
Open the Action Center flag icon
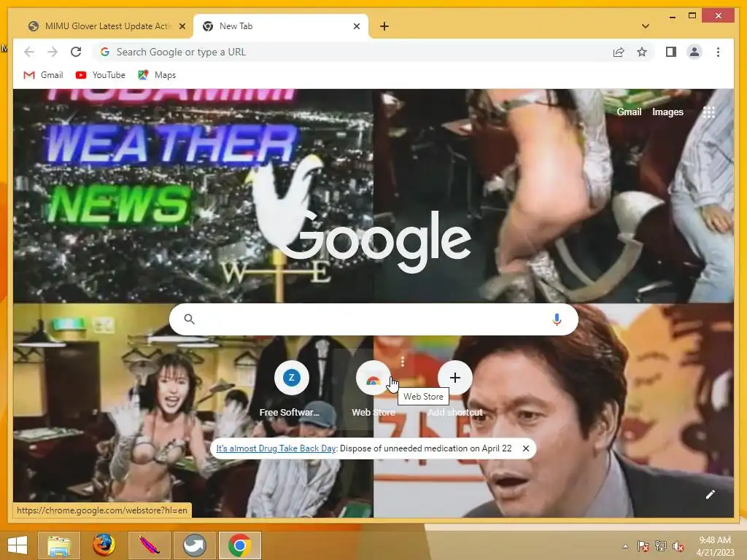pyautogui.click(x=643, y=546)
